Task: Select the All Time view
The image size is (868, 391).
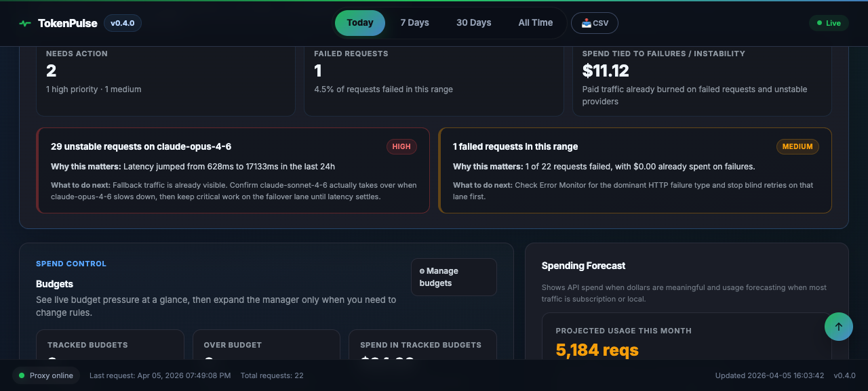Action: tap(535, 22)
